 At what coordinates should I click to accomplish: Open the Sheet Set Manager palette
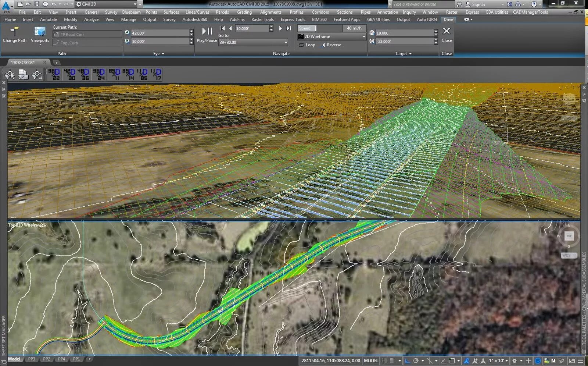(x=4, y=335)
